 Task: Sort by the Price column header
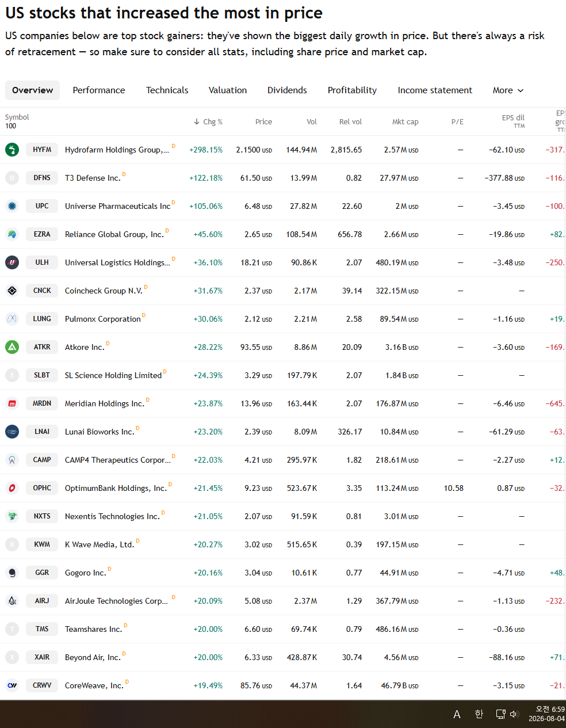(263, 121)
